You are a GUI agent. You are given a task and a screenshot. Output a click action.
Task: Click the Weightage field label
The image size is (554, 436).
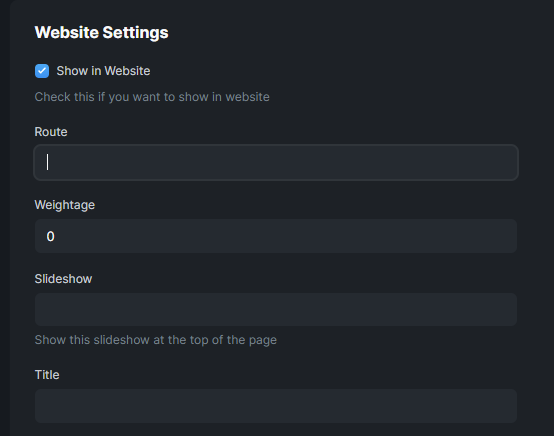point(65,205)
